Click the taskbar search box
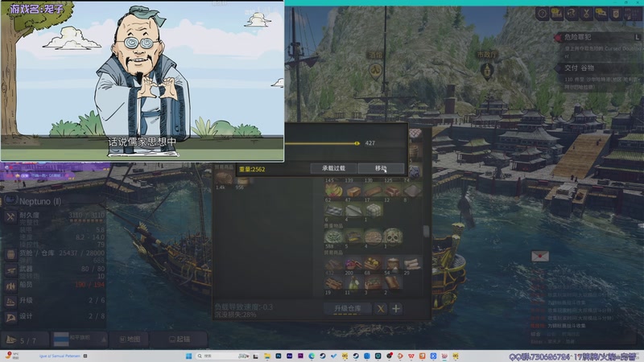The width and height of the screenshot is (644, 362). 222,356
